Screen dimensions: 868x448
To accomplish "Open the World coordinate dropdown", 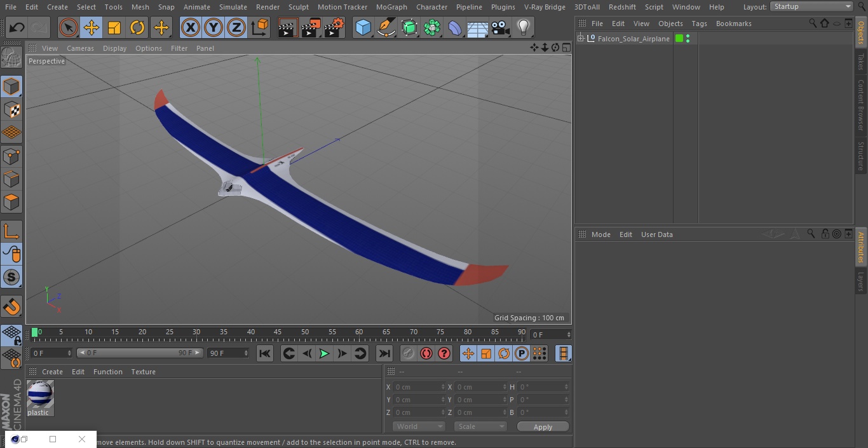I will click(x=418, y=426).
